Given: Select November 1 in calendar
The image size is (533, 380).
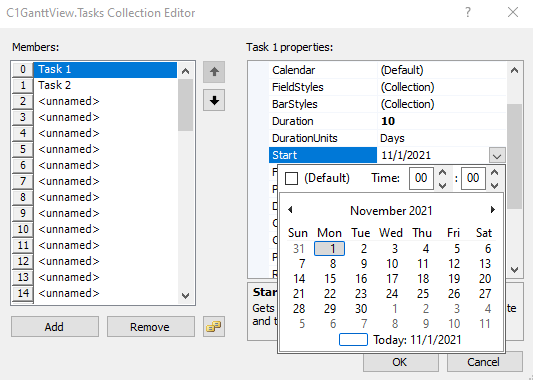Looking at the screenshot, I should pyautogui.click(x=329, y=249).
